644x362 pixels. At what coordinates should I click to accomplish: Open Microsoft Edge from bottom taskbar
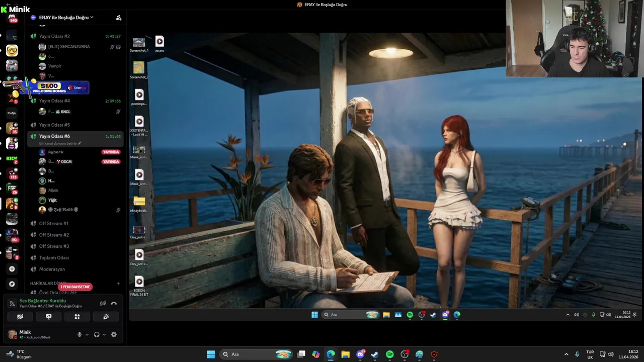click(x=331, y=354)
